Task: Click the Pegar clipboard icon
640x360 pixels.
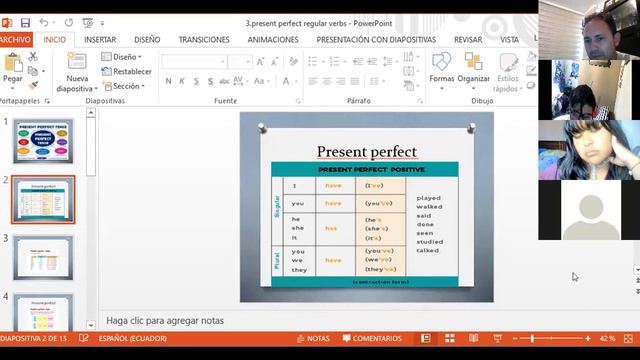Action: [13, 63]
